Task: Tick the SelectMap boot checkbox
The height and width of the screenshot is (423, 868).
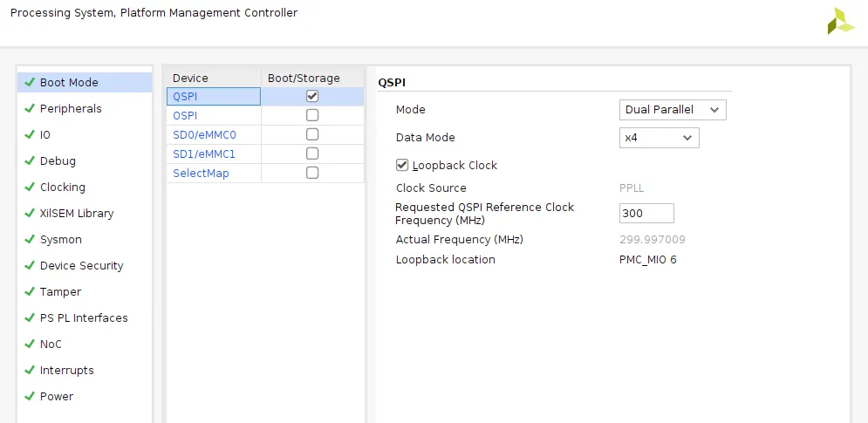Action: coord(312,173)
